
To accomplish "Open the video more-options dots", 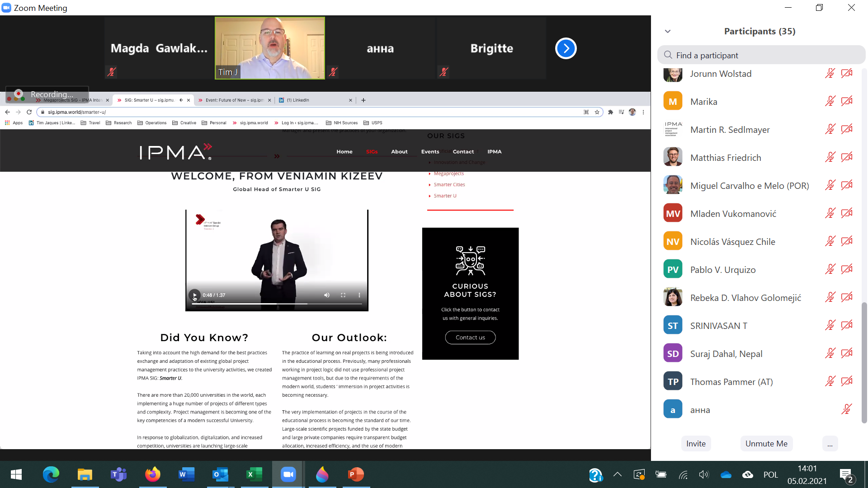I will click(x=359, y=295).
